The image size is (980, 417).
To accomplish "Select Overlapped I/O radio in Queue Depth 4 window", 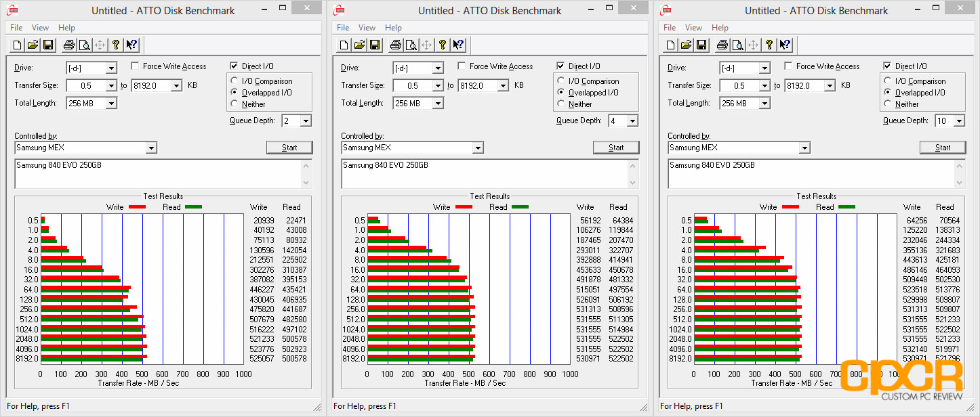I will [562, 93].
